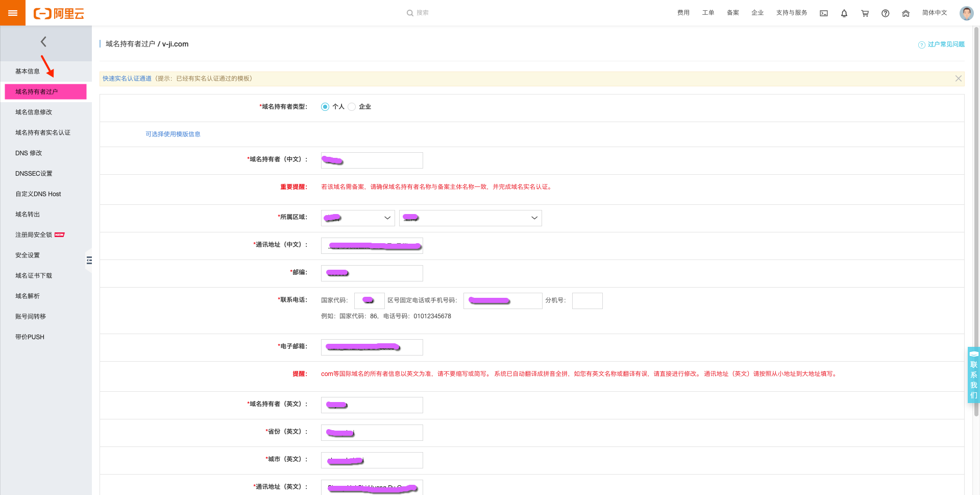Dismiss the yellow notice banner
This screenshot has height=495, width=980.
pos(958,79)
